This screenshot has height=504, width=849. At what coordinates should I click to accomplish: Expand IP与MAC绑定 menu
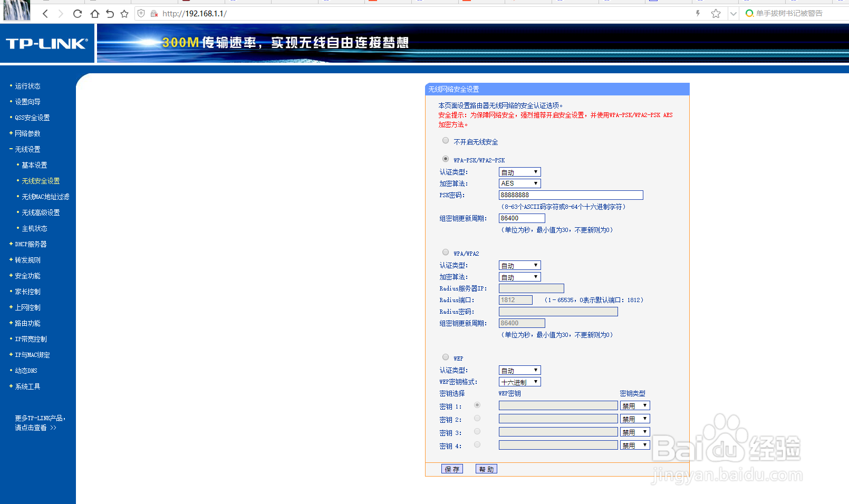click(32, 355)
